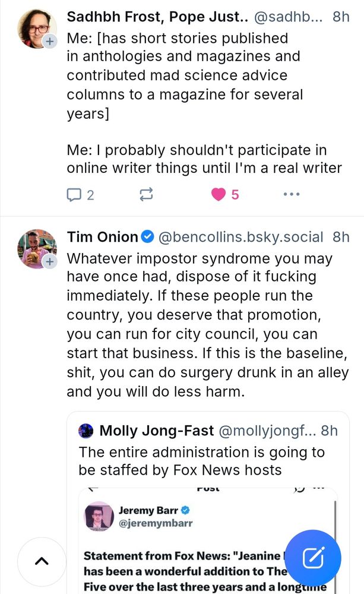Open more options on Sadhbh's post
The height and width of the screenshot is (594, 364).
(291, 194)
